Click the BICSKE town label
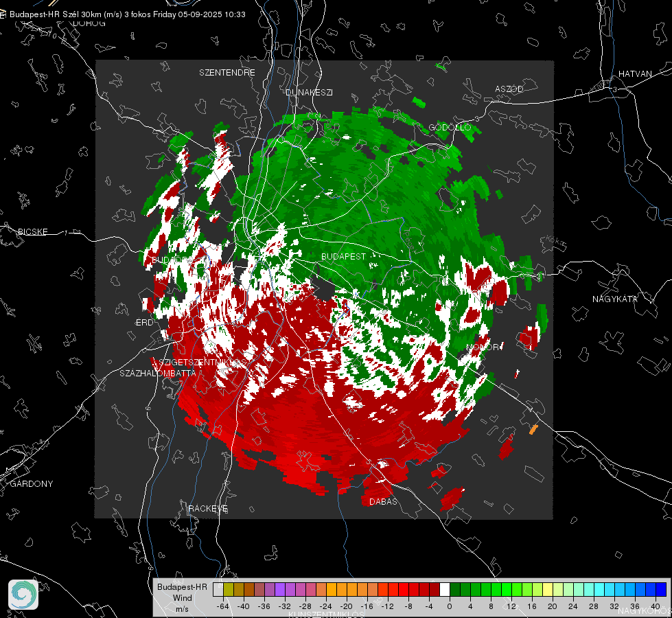This screenshot has width=672, height=618. 32,231
